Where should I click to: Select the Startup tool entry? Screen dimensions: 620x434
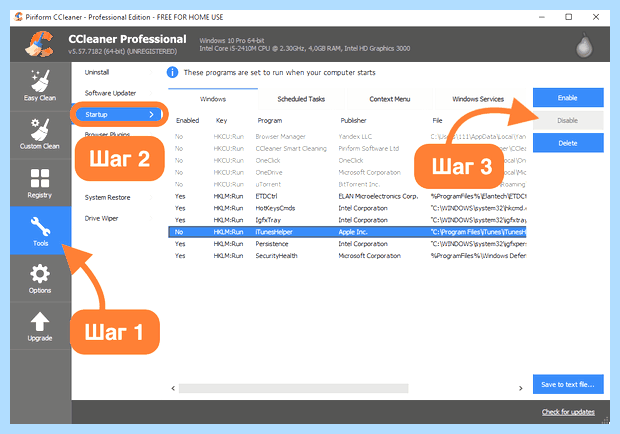point(119,114)
